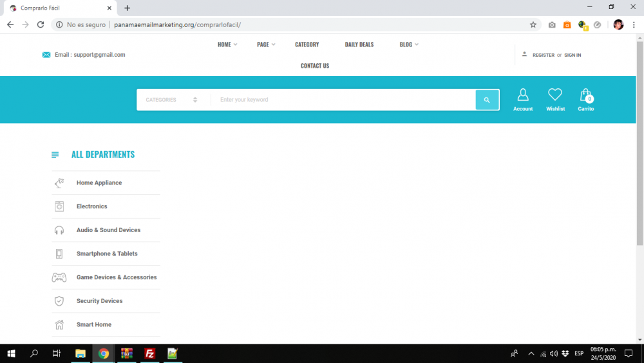Image resolution: width=644 pixels, height=363 pixels.
Task: Open File Explorer from the taskbar
Action: point(80,353)
